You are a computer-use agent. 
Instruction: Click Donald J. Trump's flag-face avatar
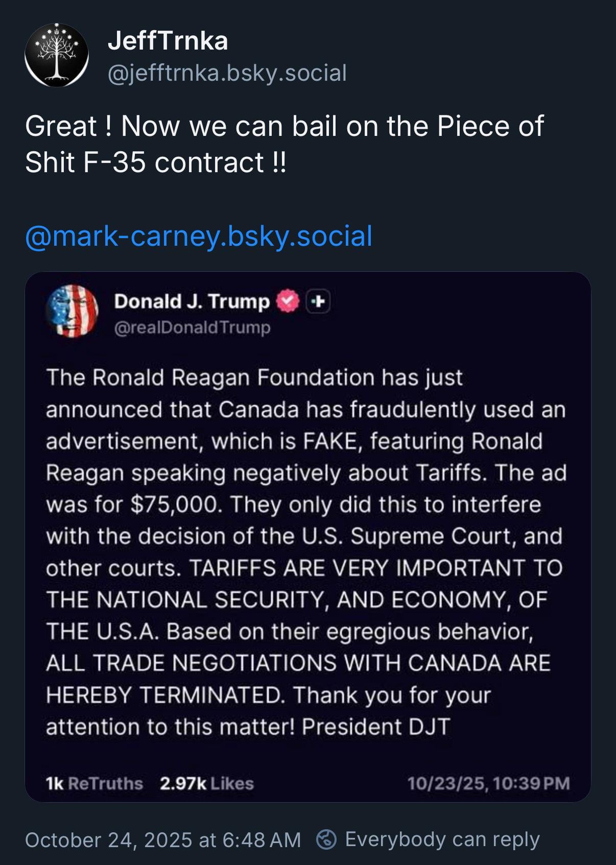pyautogui.click(x=72, y=311)
